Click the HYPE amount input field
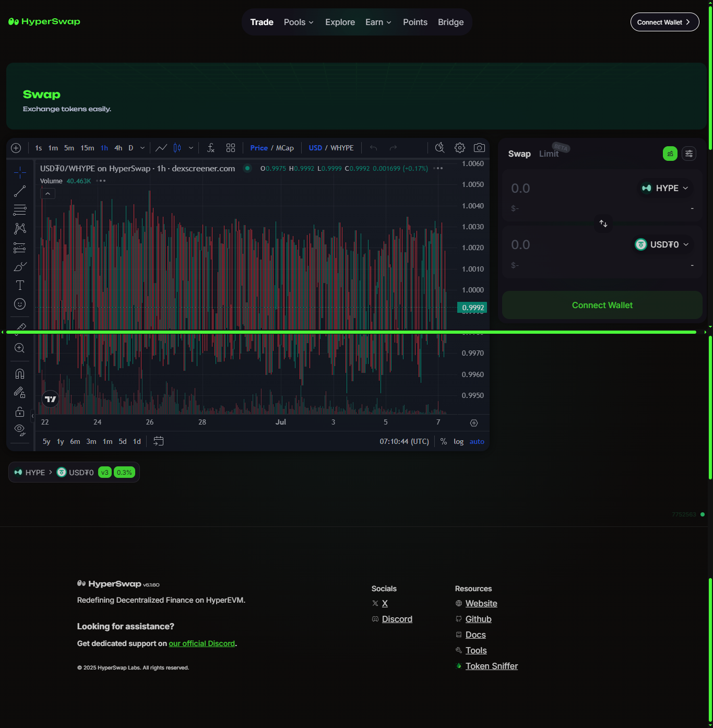The height and width of the screenshot is (728, 713). (569, 188)
